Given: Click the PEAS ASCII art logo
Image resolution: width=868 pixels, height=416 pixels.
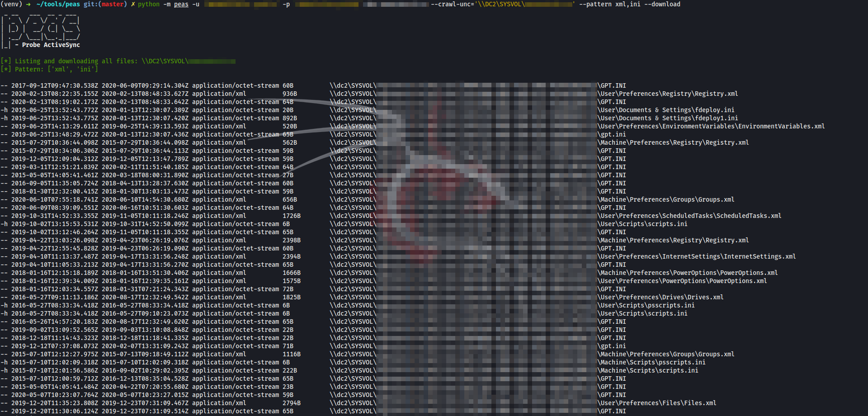Looking at the screenshot, I should 41,28.
